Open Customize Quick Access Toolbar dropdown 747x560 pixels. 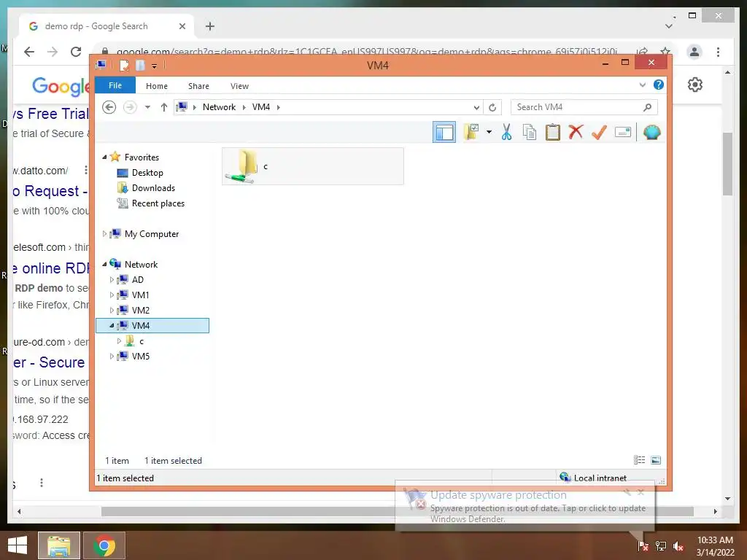coord(155,66)
